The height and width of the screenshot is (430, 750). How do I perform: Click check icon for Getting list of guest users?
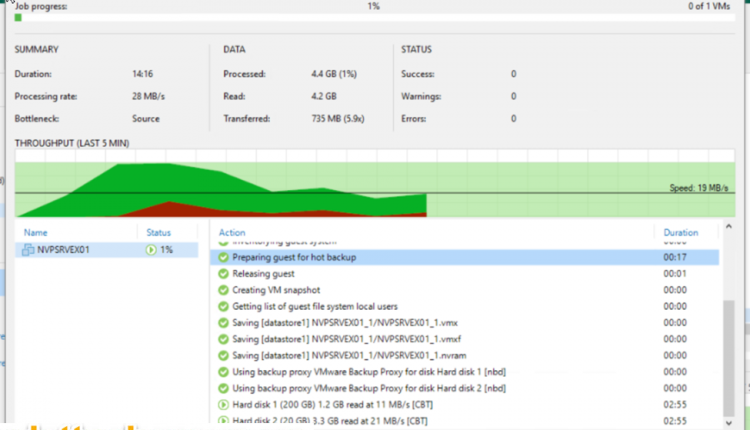click(224, 306)
